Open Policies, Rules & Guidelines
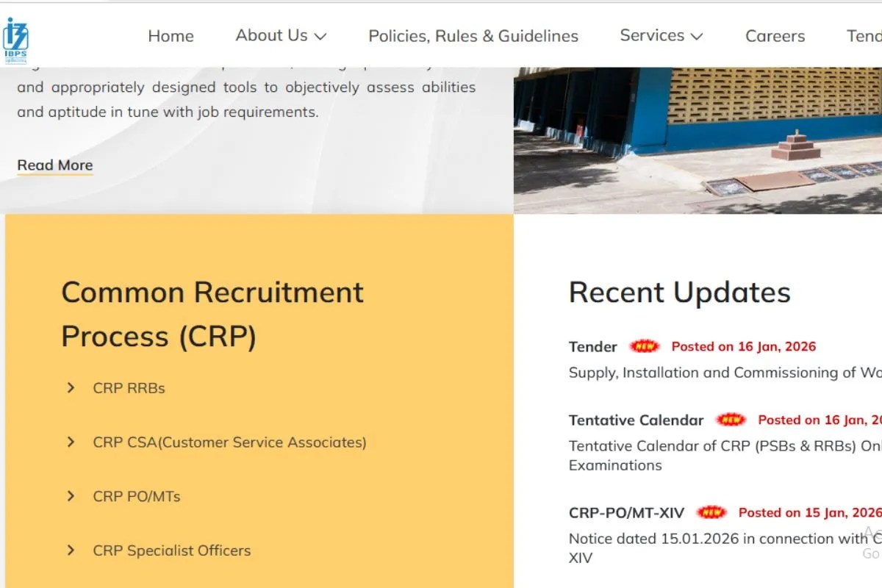The width and height of the screenshot is (882, 588). point(473,35)
